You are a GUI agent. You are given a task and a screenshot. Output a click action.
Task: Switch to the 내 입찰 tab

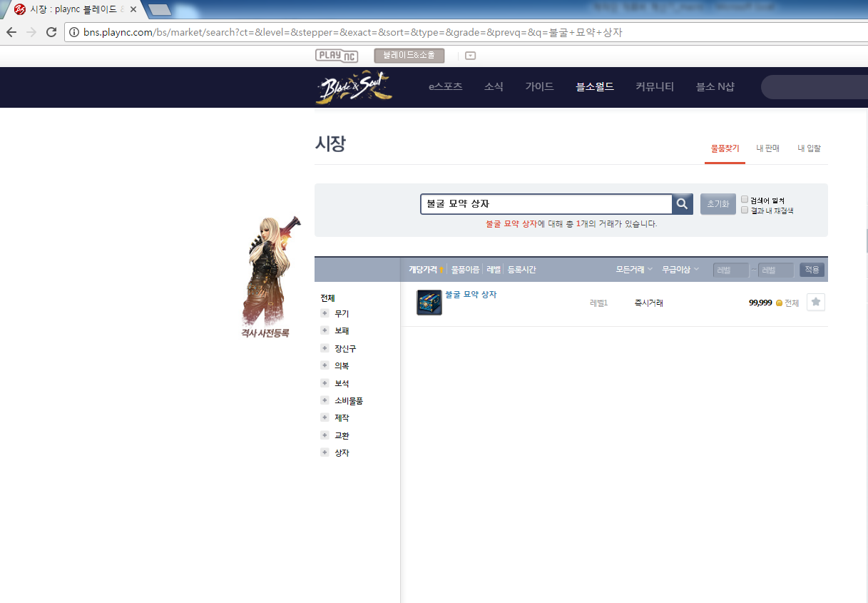point(809,148)
